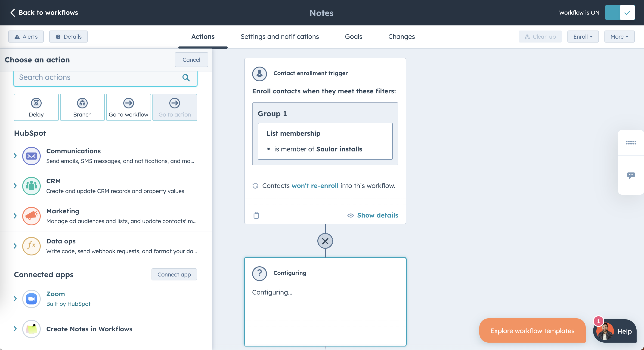Expand the CRM category chevron
Image resolution: width=644 pixels, height=350 pixels.
click(15, 186)
